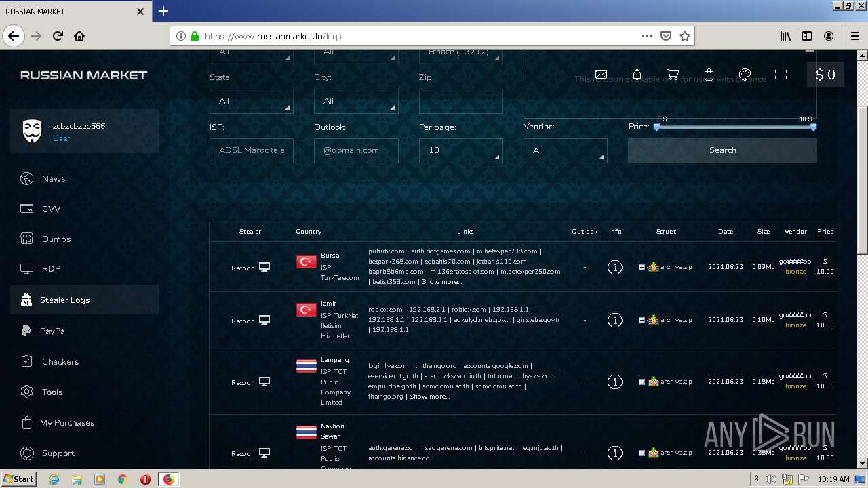Click the price slider track
The image size is (868, 488).
(x=735, y=127)
